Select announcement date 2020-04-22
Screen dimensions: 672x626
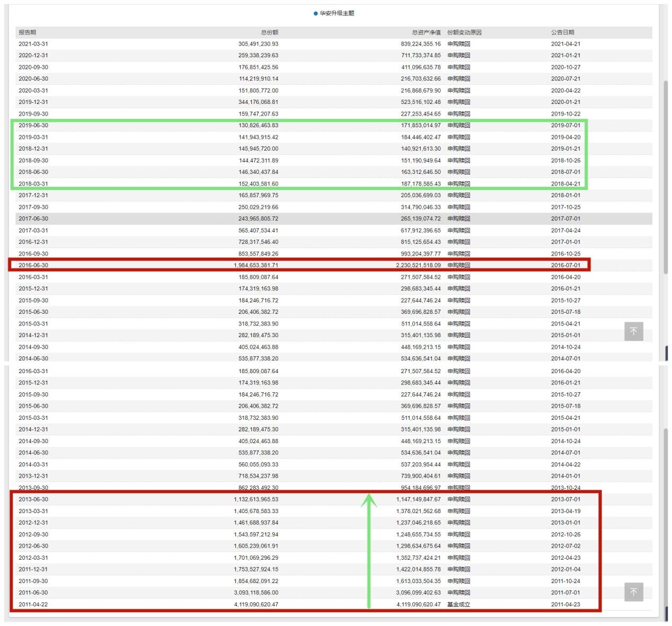565,91
